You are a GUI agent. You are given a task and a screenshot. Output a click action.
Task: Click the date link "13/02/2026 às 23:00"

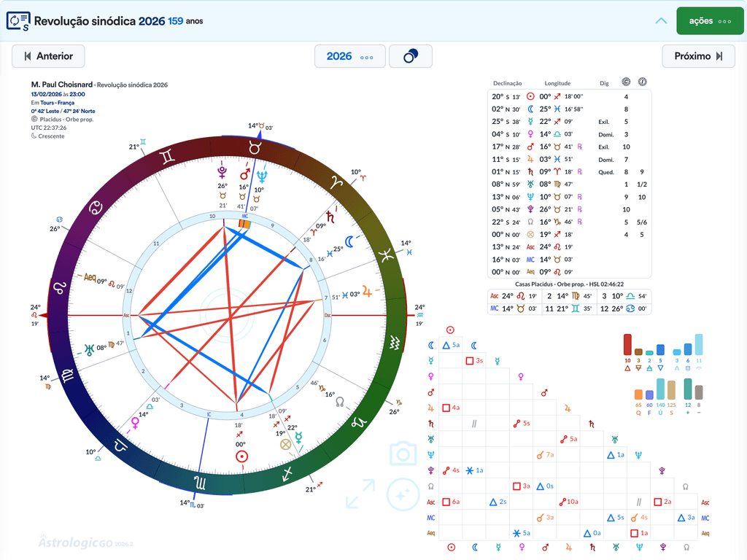click(58, 94)
